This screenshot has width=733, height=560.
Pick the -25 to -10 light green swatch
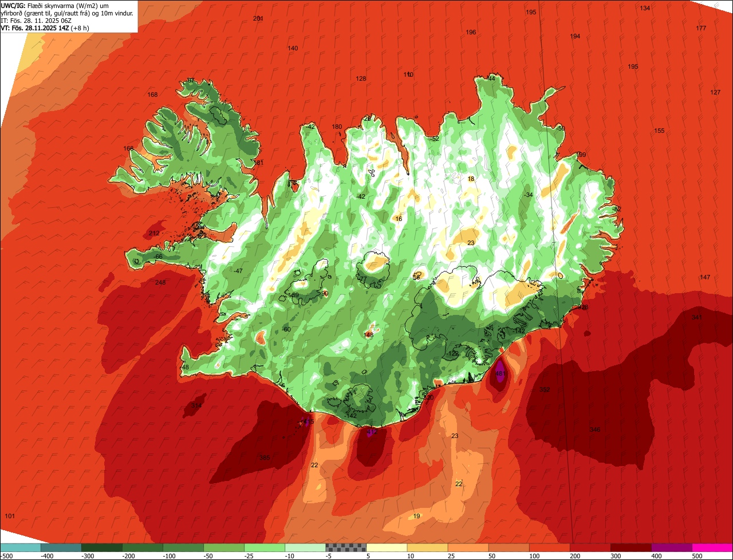pyautogui.click(x=265, y=547)
